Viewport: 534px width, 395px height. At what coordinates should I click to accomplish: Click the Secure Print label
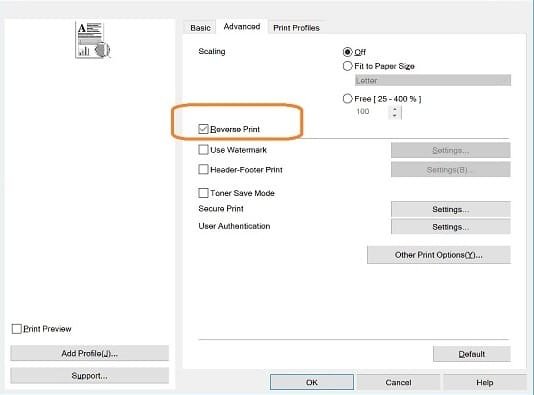tap(221, 208)
